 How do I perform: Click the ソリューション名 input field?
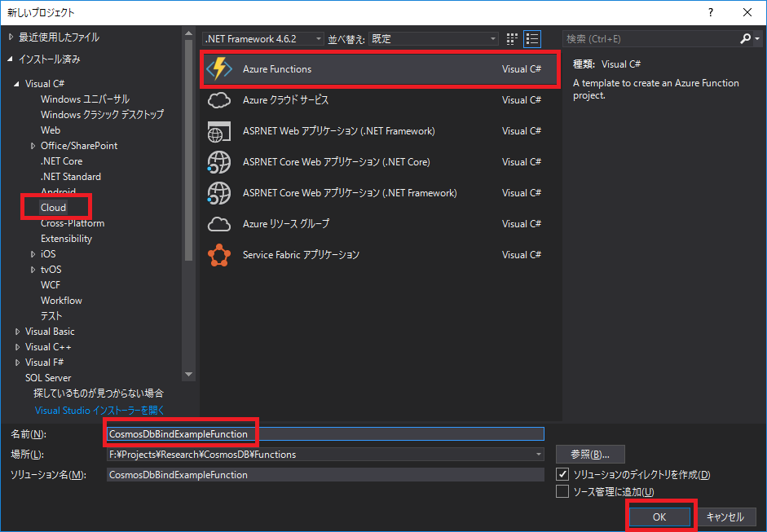[325, 474]
